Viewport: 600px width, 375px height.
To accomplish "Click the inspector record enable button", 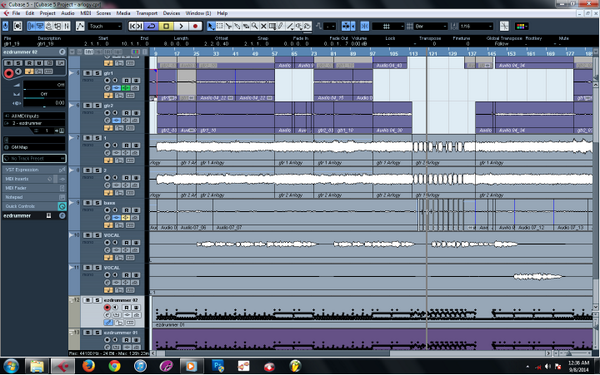I will [x=8, y=73].
